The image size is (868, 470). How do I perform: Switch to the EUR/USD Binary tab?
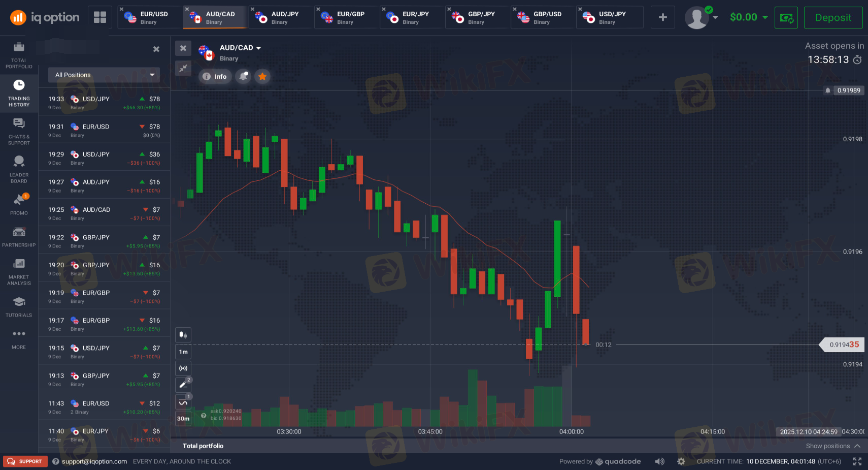[150, 17]
